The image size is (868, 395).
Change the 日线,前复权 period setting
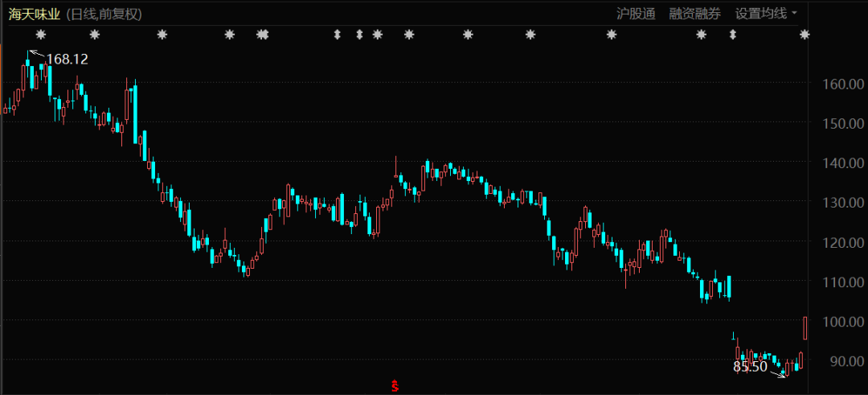[104, 14]
